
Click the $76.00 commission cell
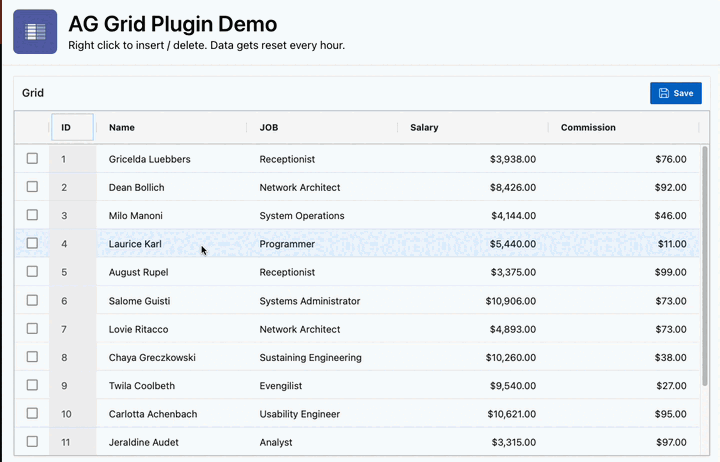point(624,159)
